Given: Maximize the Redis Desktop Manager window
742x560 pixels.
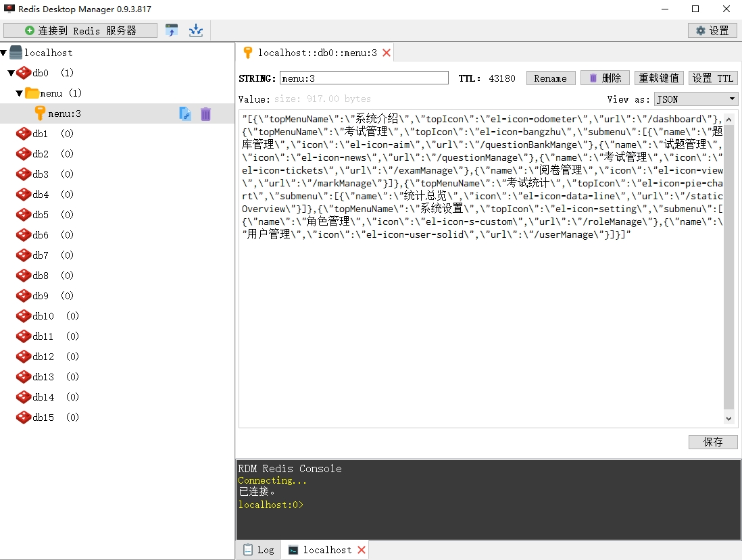Looking at the screenshot, I should click(695, 9).
